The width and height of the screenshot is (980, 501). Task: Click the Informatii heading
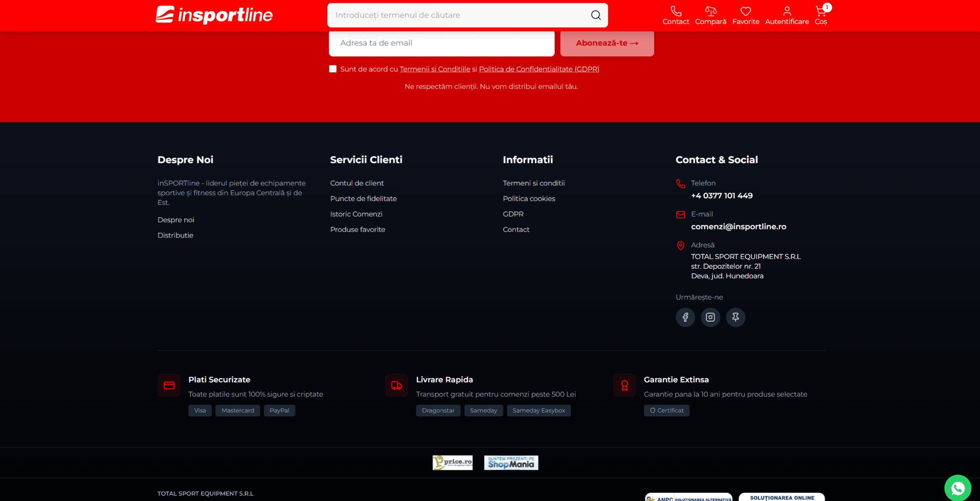point(528,160)
